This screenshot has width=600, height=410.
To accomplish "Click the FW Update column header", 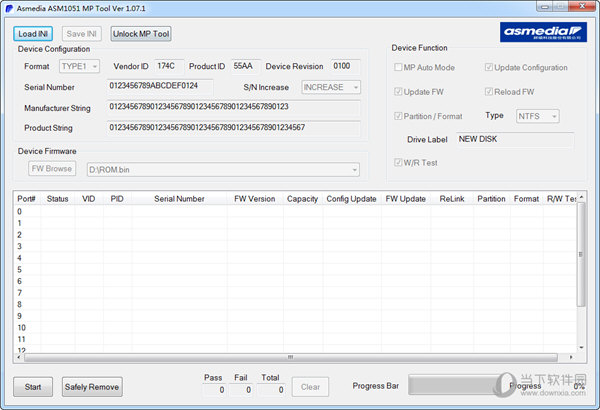I will [x=406, y=199].
